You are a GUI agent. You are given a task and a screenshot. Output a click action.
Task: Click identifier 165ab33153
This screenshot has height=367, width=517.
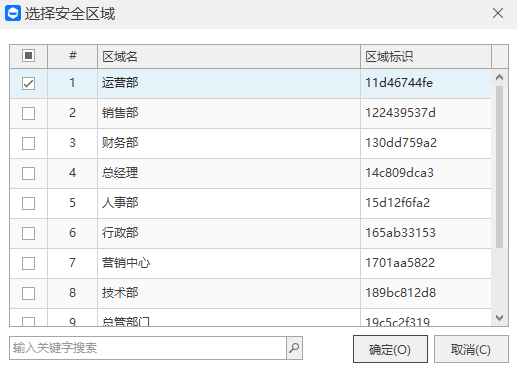pos(400,233)
